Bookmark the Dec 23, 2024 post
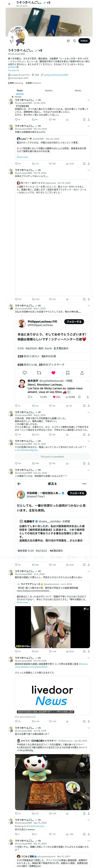 84,163
